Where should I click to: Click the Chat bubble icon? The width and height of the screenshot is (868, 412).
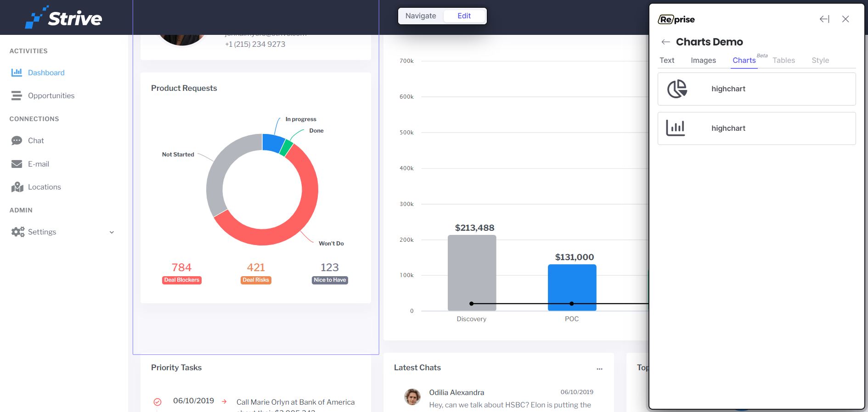click(17, 140)
